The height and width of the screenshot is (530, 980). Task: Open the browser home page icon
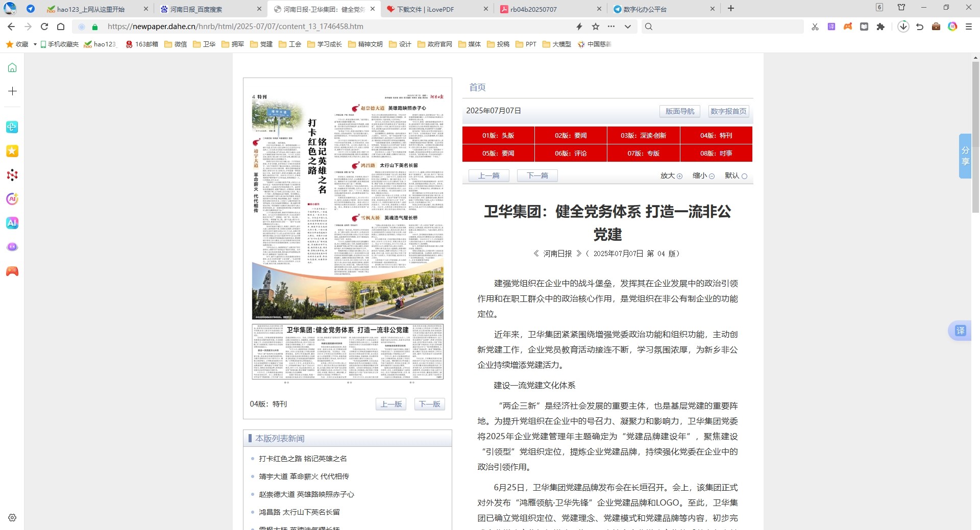[x=61, y=27]
